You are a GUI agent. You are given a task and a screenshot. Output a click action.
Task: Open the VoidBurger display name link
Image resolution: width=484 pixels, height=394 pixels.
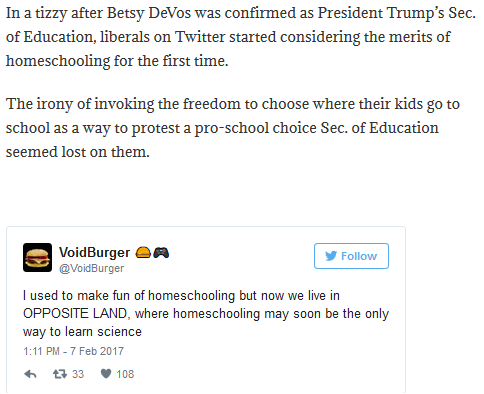coord(94,252)
